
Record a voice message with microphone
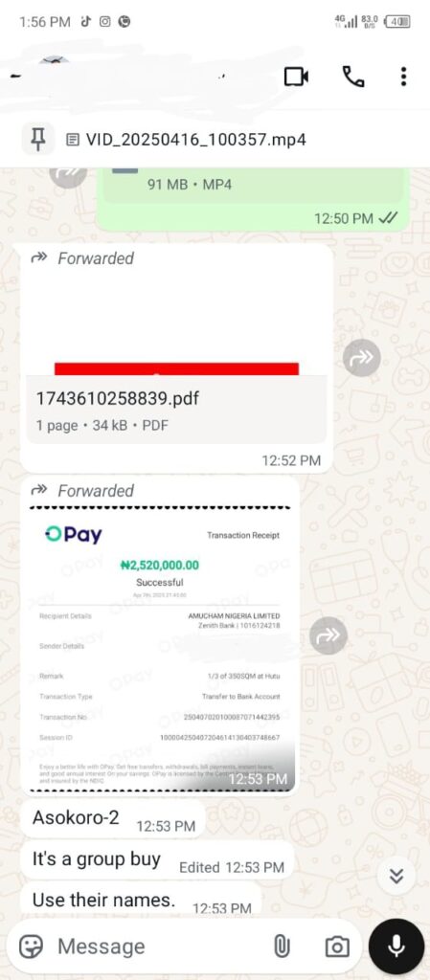396,947
